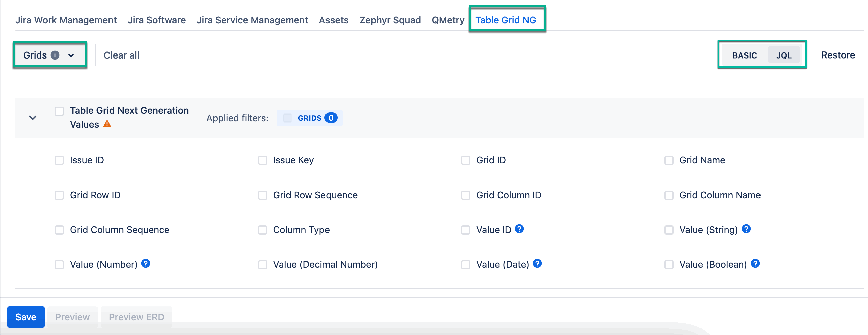Open the Zephyr Squad tab

390,20
